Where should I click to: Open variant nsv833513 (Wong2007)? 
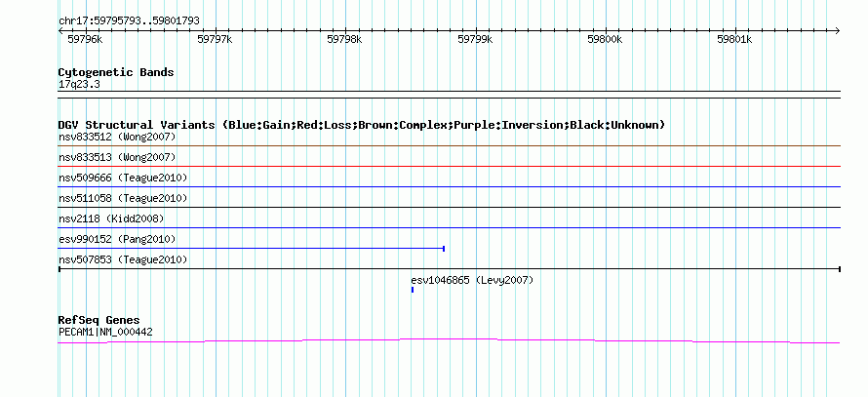117,158
